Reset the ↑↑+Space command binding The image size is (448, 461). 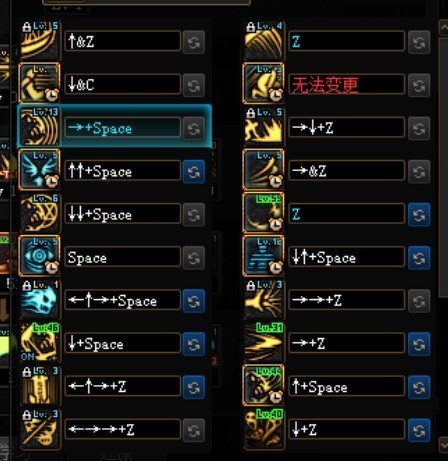pos(194,172)
